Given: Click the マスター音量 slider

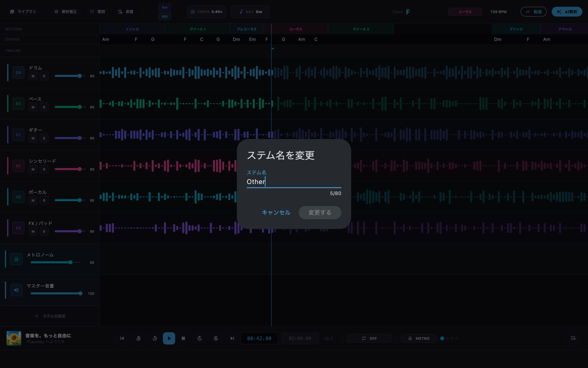Looking at the screenshot, I should pos(56,293).
